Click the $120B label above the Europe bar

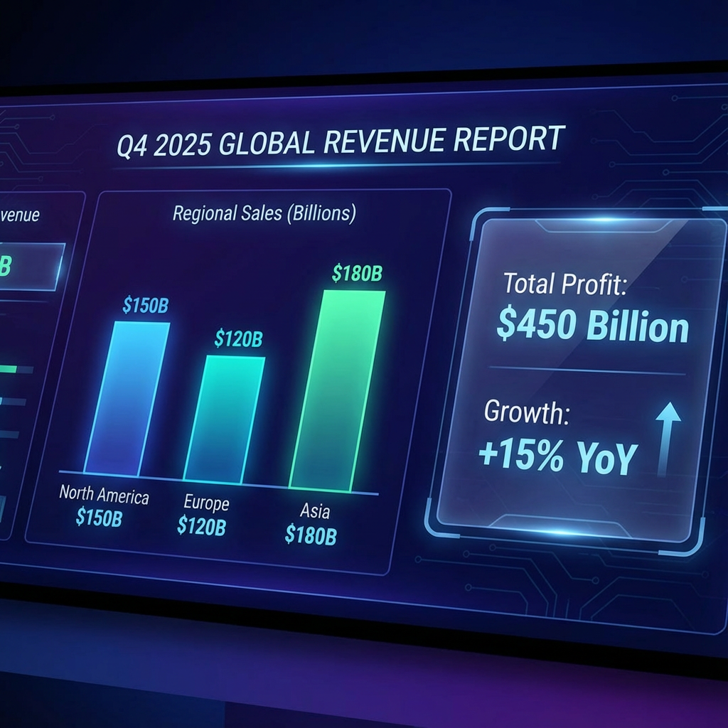pos(238,339)
